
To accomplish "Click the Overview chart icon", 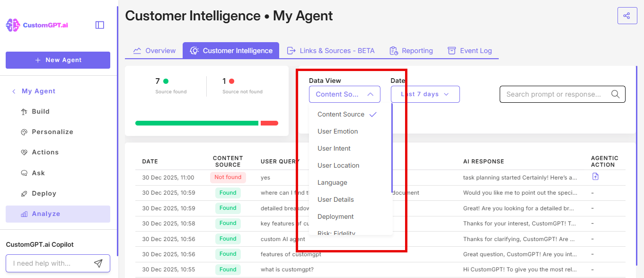I will tap(137, 51).
